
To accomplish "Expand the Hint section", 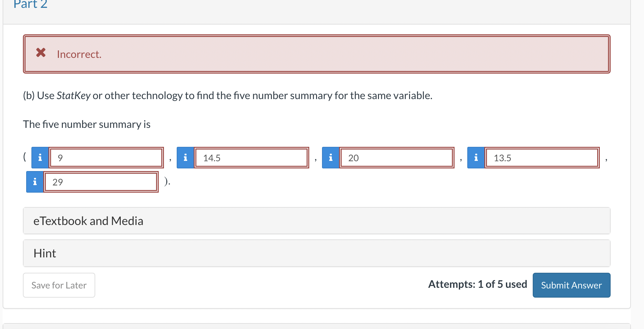I will point(45,253).
